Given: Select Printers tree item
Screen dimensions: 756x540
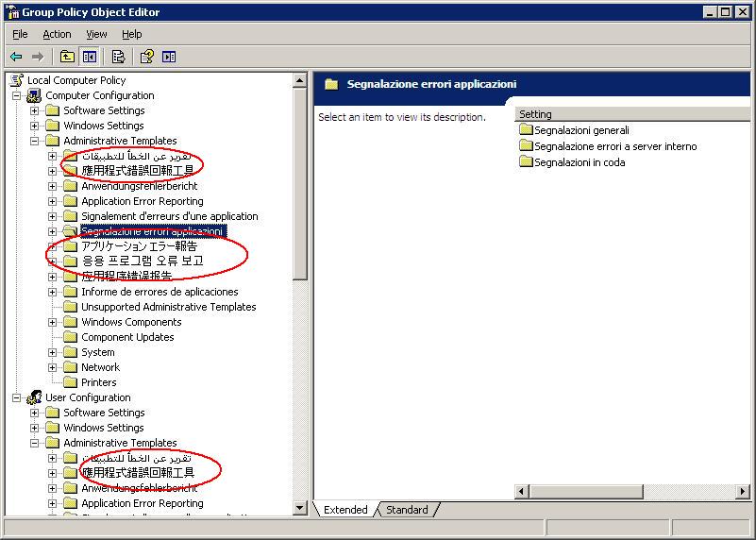Looking at the screenshot, I should pyautogui.click(x=99, y=382).
